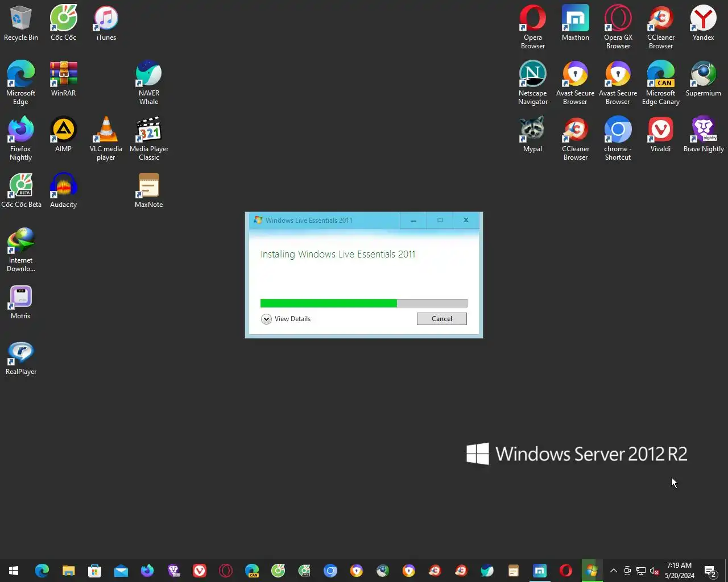Select the Netscape Navigator desktop icon
Viewport: 728px width, 582px height.
pyautogui.click(x=532, y=83)
